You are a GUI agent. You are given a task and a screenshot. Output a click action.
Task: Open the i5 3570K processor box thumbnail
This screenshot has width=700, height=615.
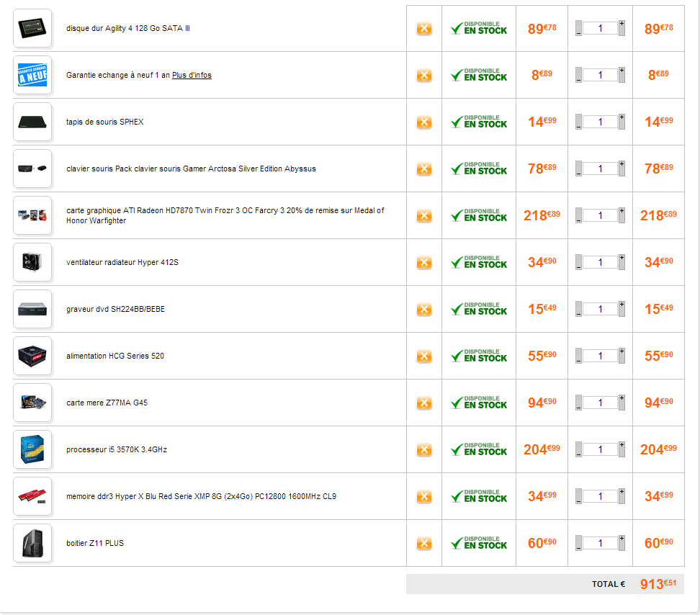click(32, 449)
